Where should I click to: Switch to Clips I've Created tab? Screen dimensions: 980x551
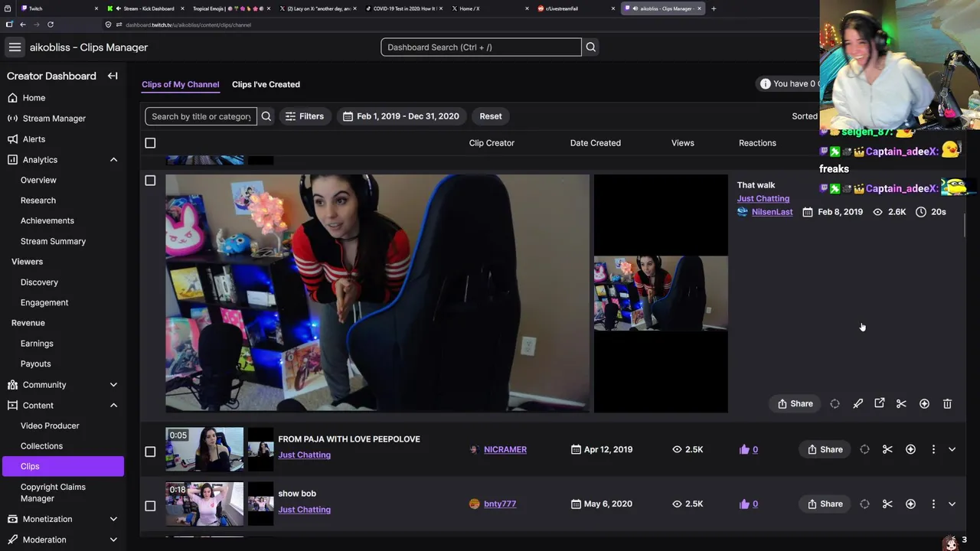click(266, 84)
